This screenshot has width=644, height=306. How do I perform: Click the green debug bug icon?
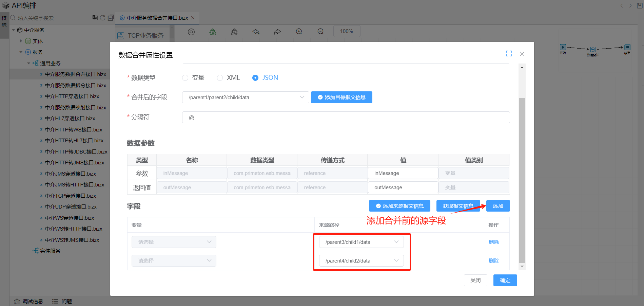tap(213, 32)
